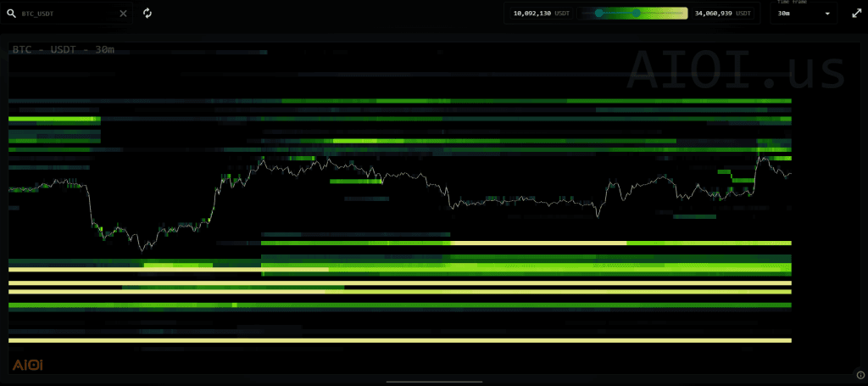The image size is (868, 386).
Task: Click the magnifier search icon
Action: coord(12,14)
